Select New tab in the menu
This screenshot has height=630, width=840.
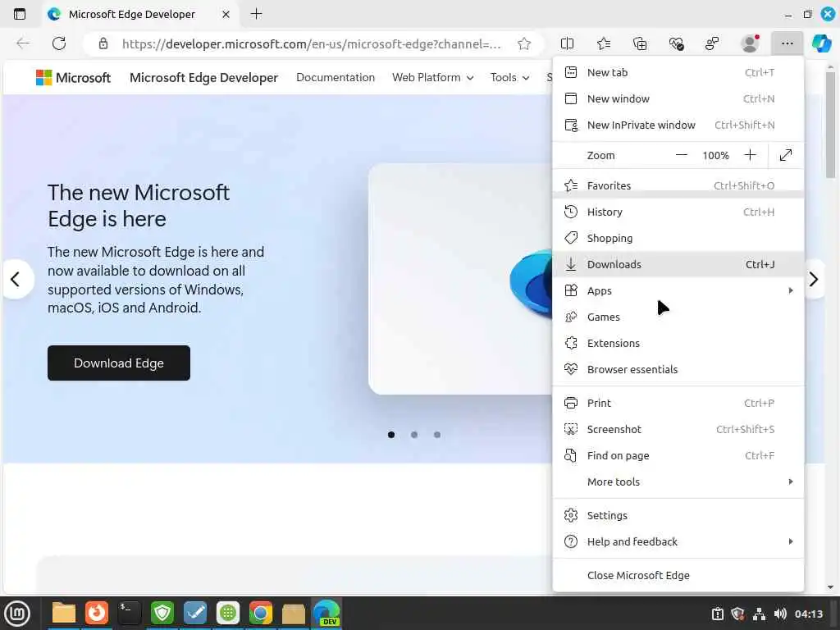pyautogui.click(x=678, y=72)
